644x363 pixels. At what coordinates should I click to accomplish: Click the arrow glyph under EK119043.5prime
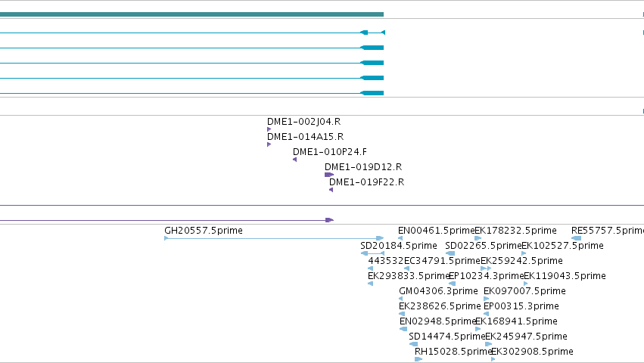(526, 284)
